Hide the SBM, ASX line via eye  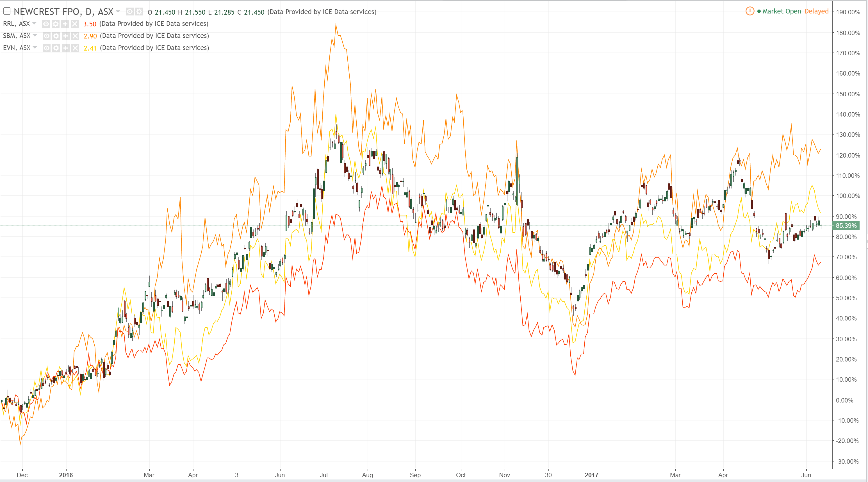click(x=47, y=36)
